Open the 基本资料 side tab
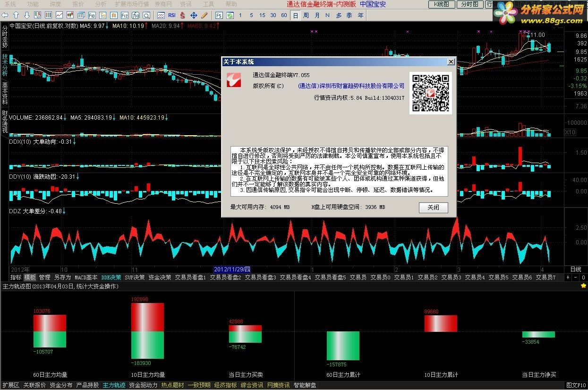The width and height of the screenshot is (588, 390). click(x=5, y=93)
